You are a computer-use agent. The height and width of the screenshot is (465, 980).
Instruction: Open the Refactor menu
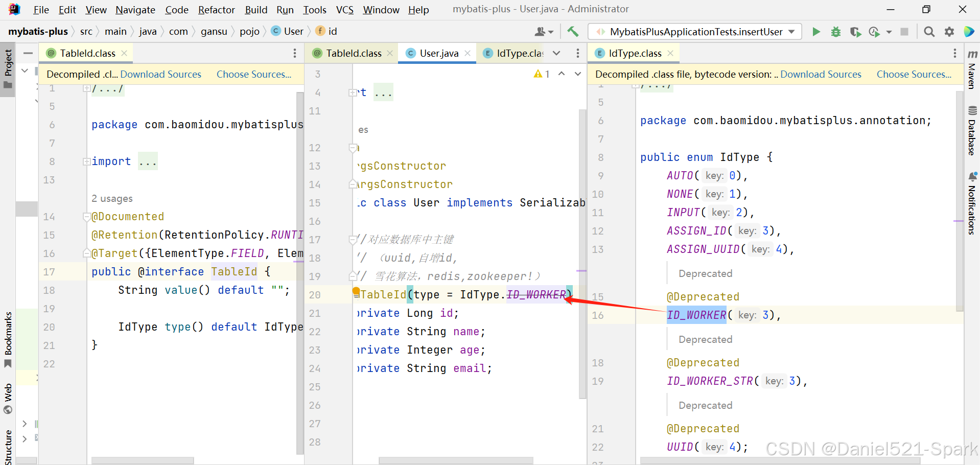click(x=216, y=10)
